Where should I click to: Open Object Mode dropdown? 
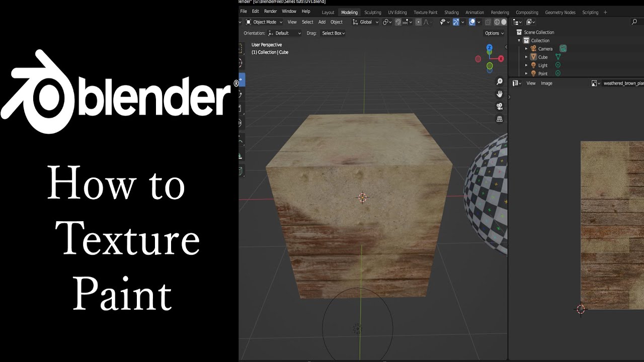pyautogui.click(x=264, y=22)
